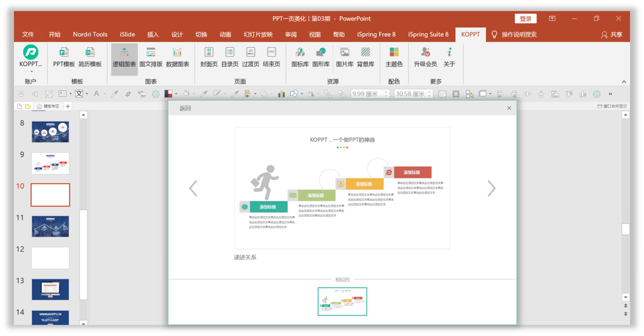644x336 pixels.
Task: Click the 递进关系 label
Action: [245, 257]
